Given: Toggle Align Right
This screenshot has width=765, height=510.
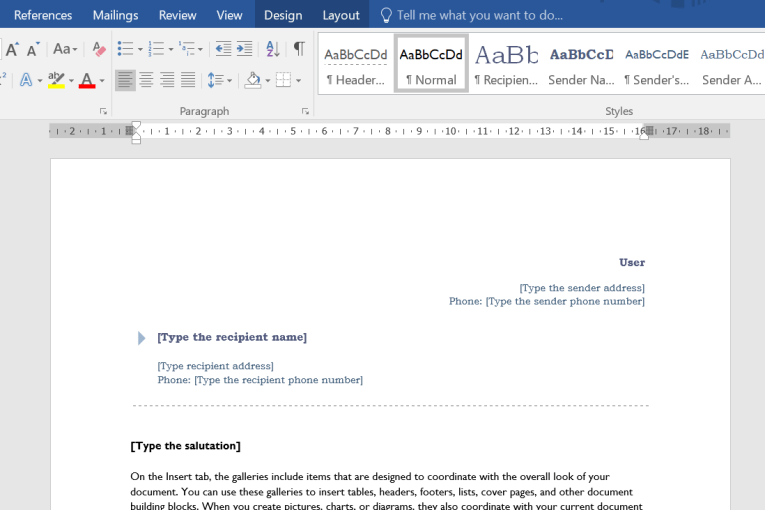Looking at the screenshot, I should (167, 80).
